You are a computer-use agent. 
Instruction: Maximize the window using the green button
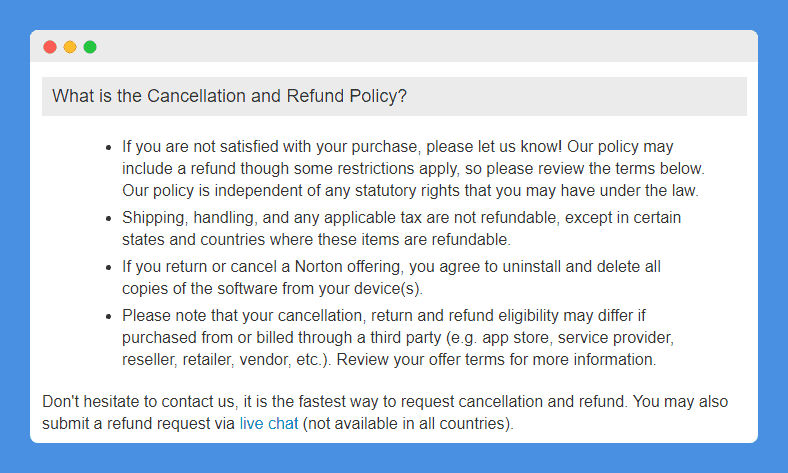click(x=90, y=47)
